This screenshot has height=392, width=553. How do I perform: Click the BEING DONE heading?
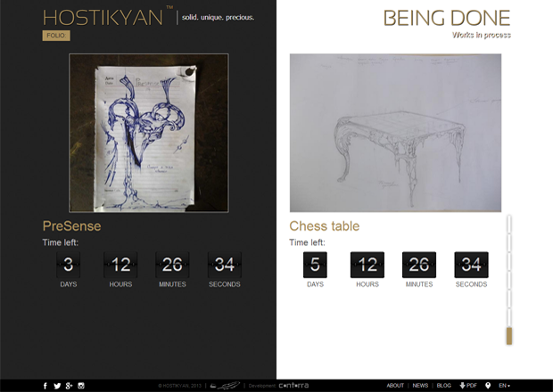coord(447,18)
